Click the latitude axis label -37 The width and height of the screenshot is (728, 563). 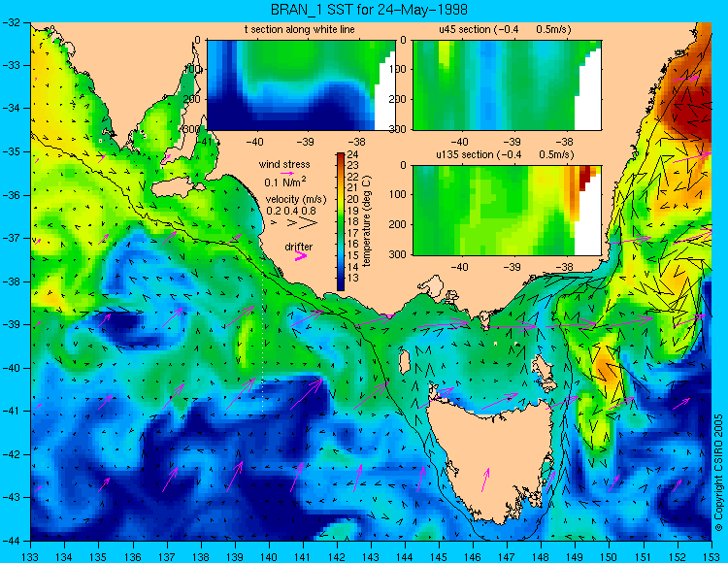tap(11, 238)
